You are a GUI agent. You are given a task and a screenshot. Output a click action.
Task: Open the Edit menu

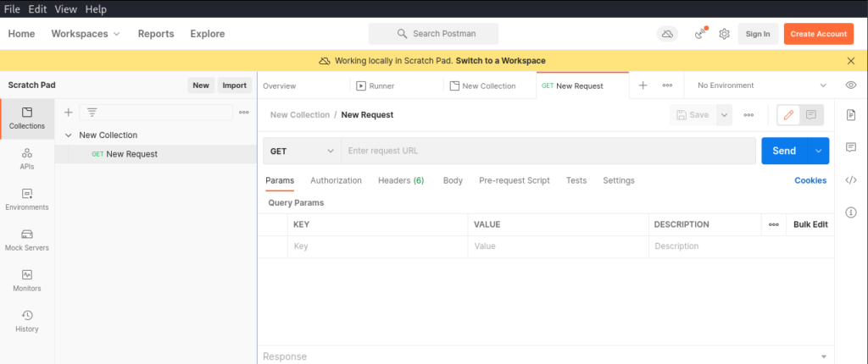coord(37,9)
